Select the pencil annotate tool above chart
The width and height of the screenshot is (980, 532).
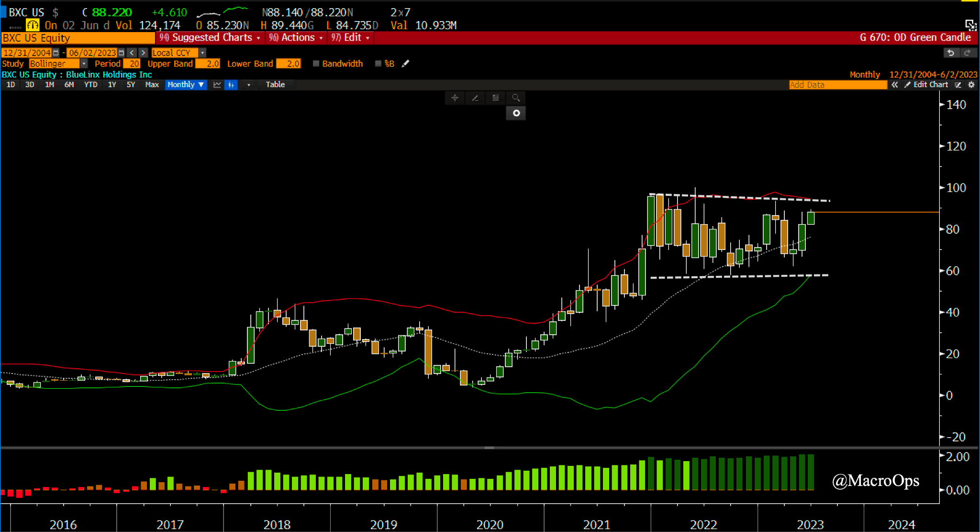pyautogui.click(x=475, y=98)
